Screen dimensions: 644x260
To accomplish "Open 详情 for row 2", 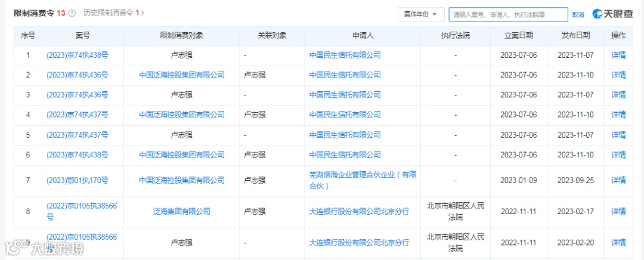I will [x=618, y=75].
